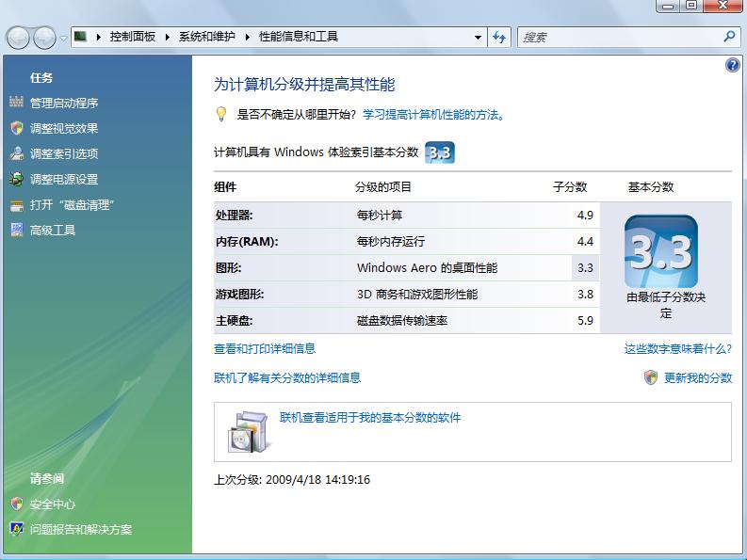The width and height of the screenshot is (747, 560).
Task: Open the address bar history dropdown
Action: 478,37
